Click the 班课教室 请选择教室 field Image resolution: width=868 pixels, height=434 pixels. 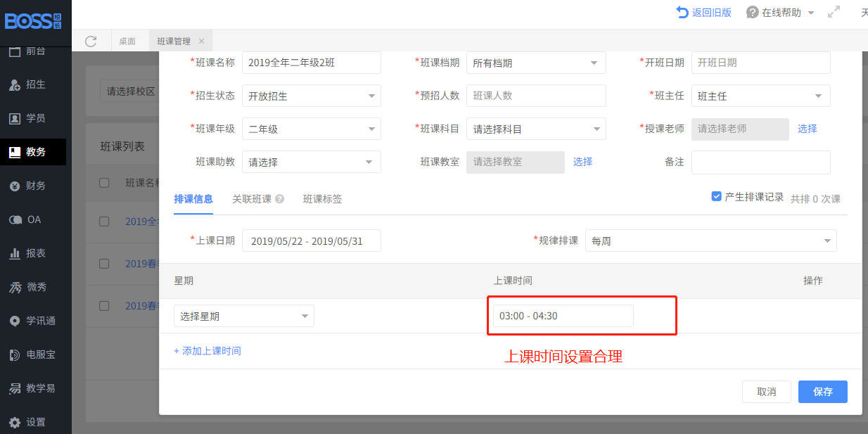(516, 162)
